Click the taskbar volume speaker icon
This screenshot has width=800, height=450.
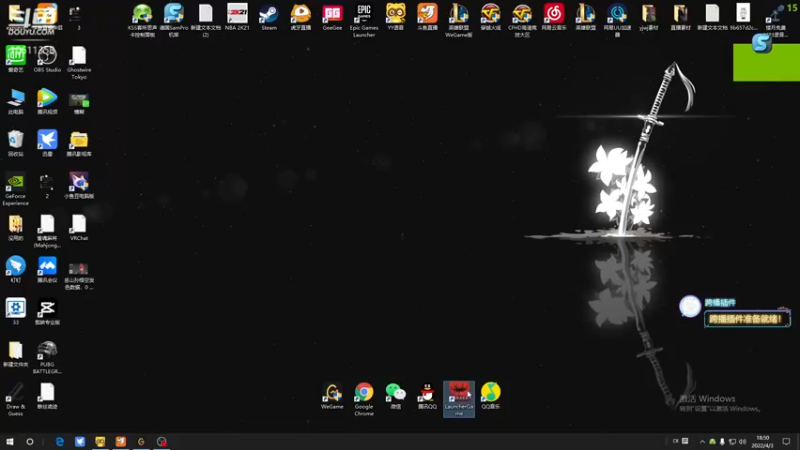click(x=742, y=441)
